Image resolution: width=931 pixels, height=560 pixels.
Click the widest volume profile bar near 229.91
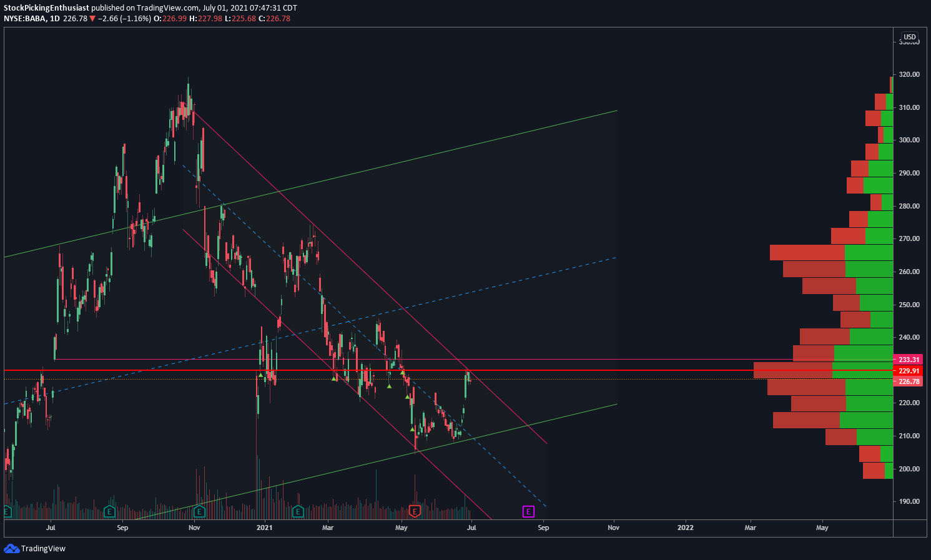tap(823, 370)
